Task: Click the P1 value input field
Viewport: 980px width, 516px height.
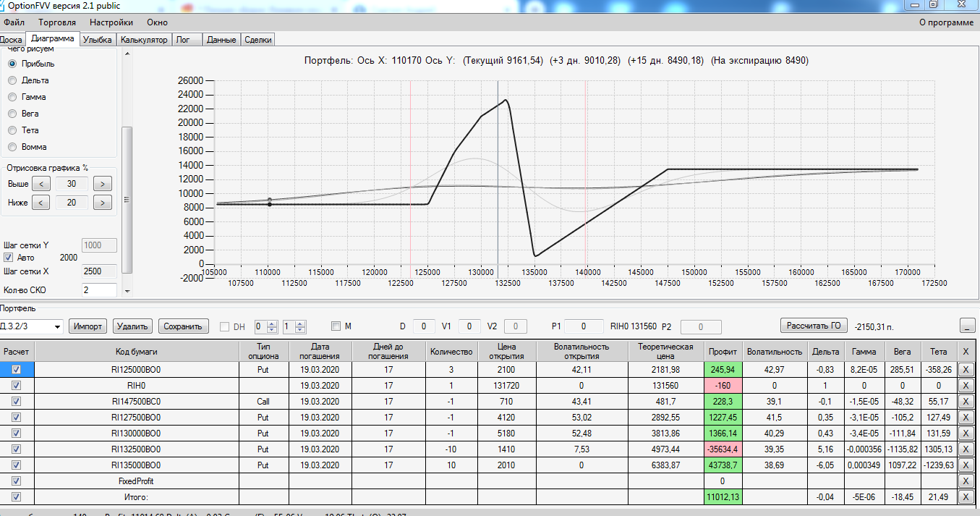Action: (x=584, y=326)
